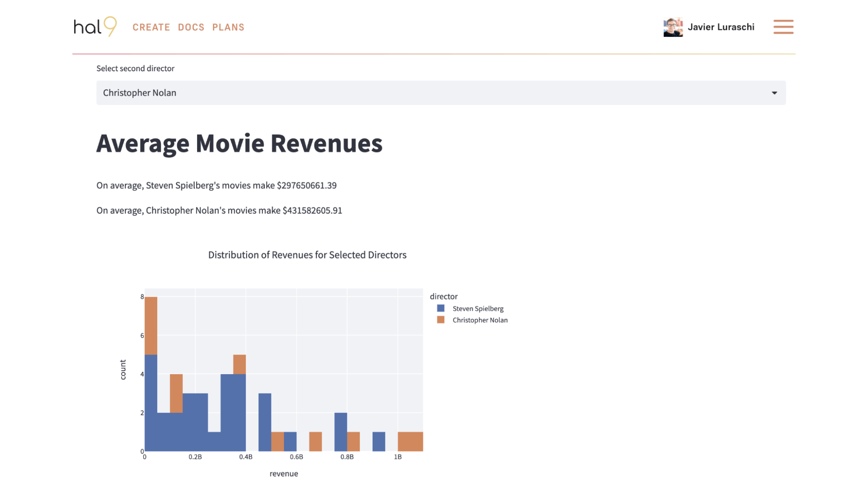Click the dropdown's down-arrow chevron
The height and width of the screenshot is (492, 868).
coord(774,93)
